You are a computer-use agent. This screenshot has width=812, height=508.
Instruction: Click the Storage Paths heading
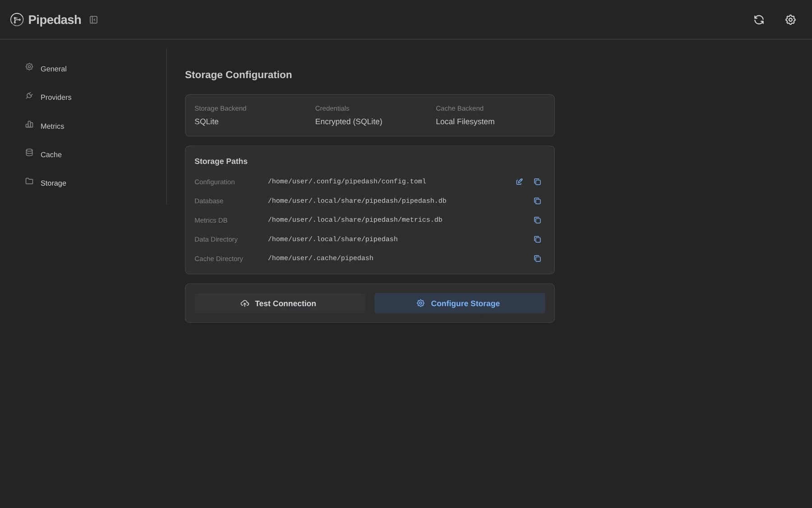(x=221, y=161)
